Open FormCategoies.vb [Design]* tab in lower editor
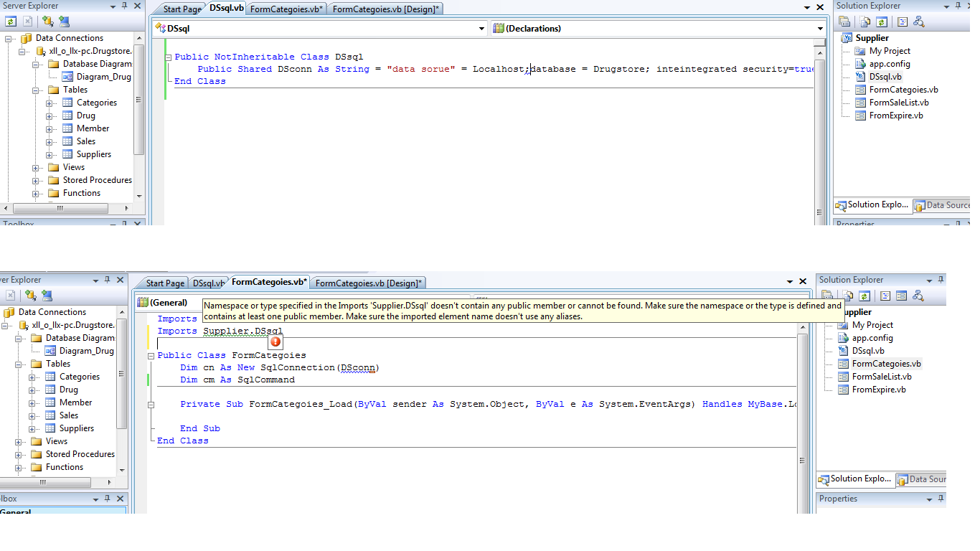Screen dimensions: 980x551 (x=369, y=283)
